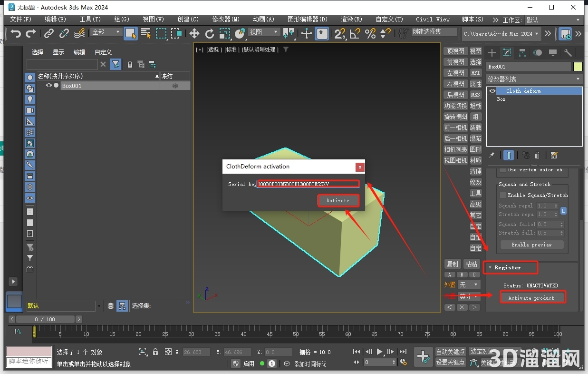
Task: Activate the Select and Move tool
Action: (x=194, y=33)
